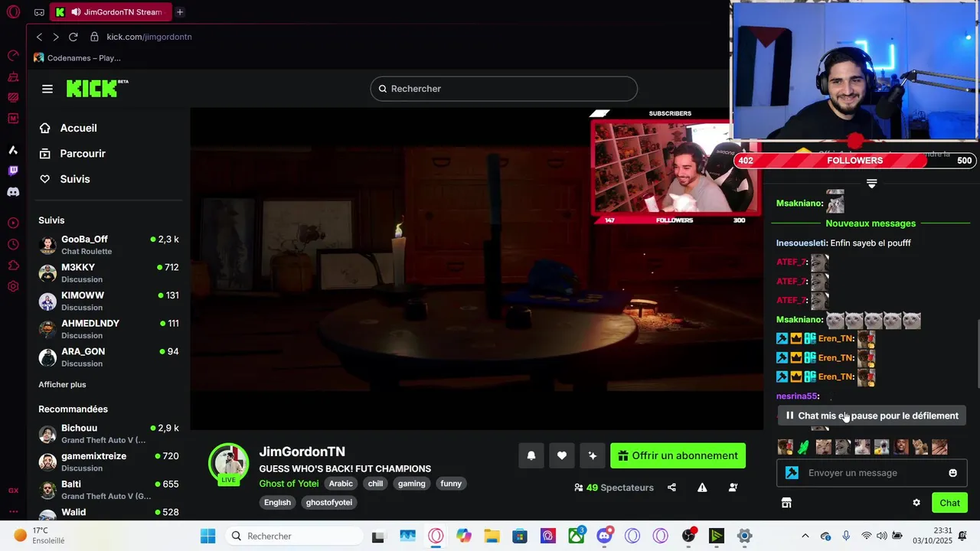The width and height of the screenshot is (980, 551).
Task: Click the report warning triangle icon
Action: coord(702,487)
